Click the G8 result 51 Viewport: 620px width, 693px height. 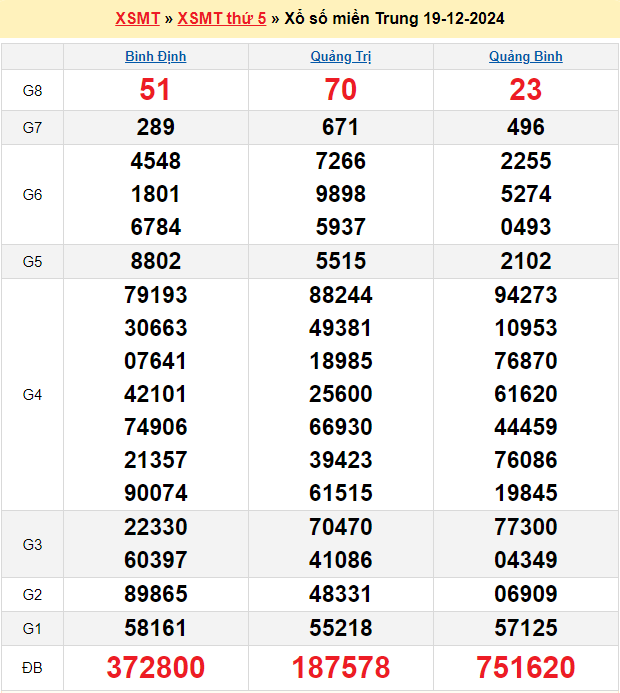pos(155,90)
